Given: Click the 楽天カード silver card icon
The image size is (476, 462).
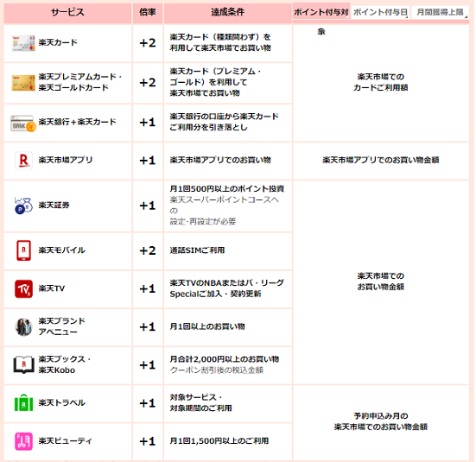Looking at the screenshot, I should (23, 43).
